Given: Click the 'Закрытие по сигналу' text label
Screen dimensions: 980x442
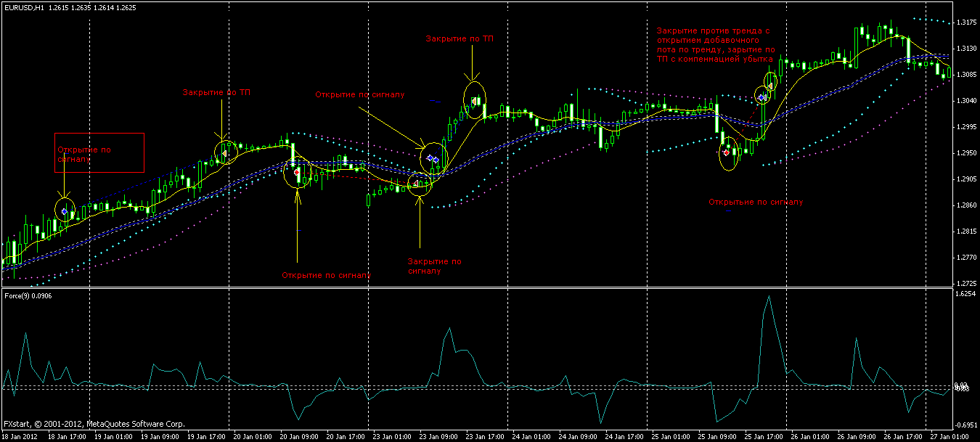Looking at the screenshot, I should (434, 266).
